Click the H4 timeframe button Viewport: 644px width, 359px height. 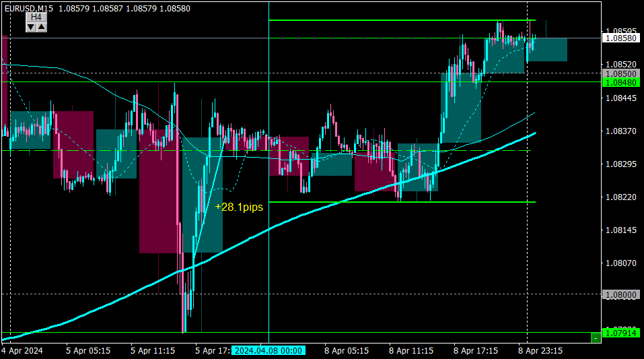[36, 18]
